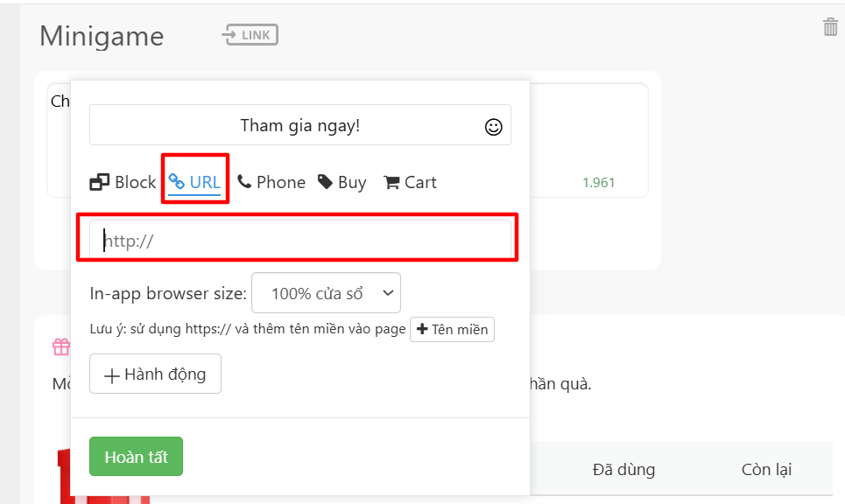Click the price tag icon next to Buy
This screenshot has width=845, height=504.
pyautogui.click(x=326, y=181)
